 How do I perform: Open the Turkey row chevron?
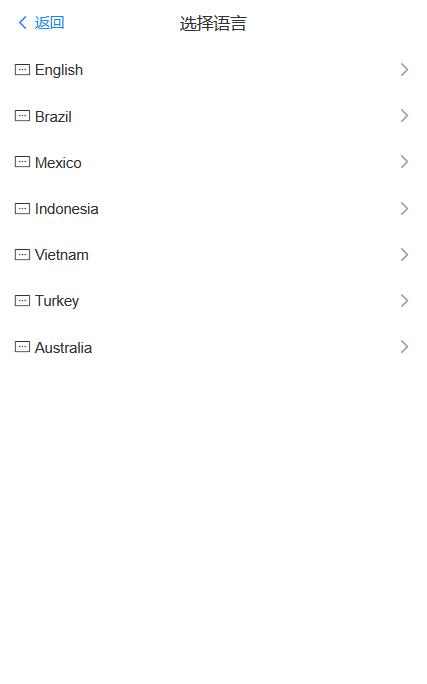tap(404, 301)
